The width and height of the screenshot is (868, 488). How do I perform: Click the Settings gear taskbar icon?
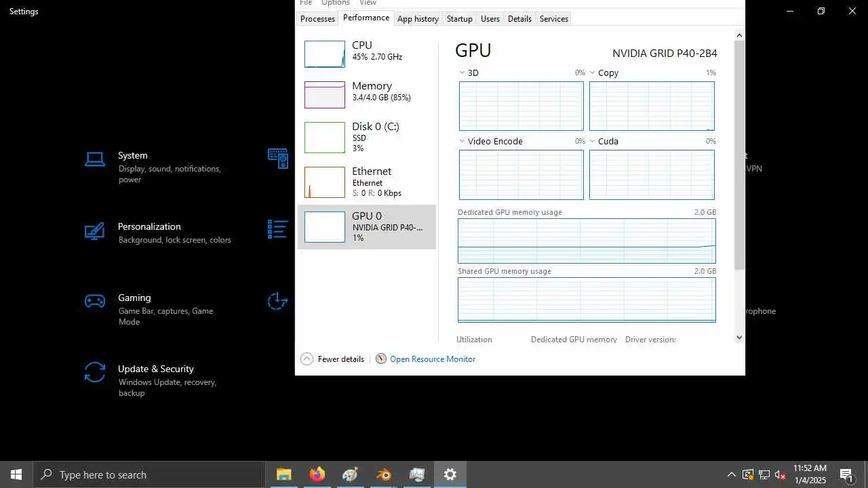click(450, 474)
